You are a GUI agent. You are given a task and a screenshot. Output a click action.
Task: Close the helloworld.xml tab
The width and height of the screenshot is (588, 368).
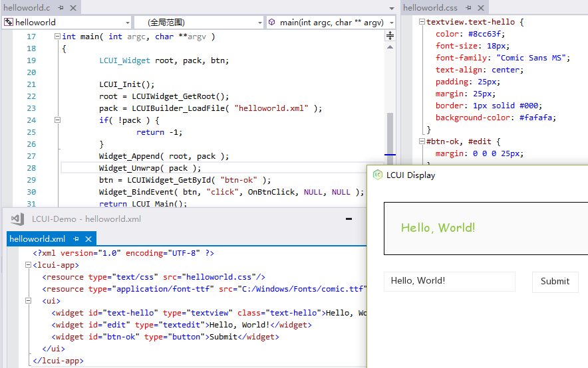88,238
